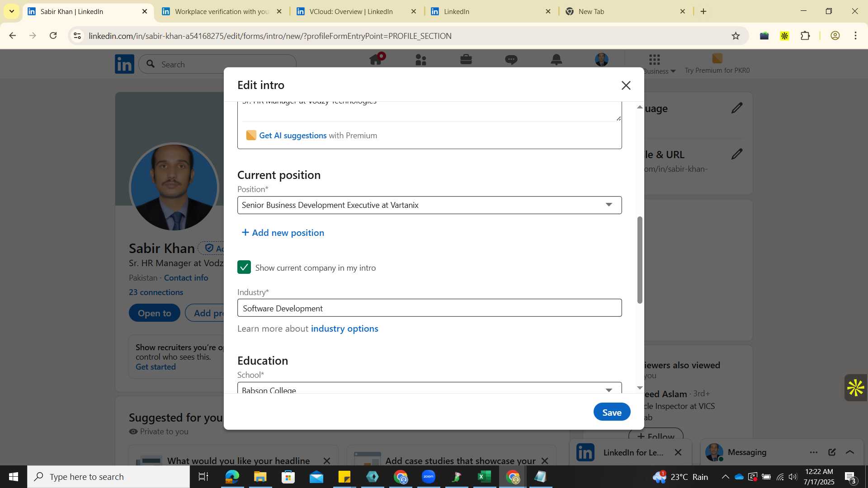Open Chrome profile icon
Image resolution: width=868 pixels, height=488 pixels.
[835, 36]
